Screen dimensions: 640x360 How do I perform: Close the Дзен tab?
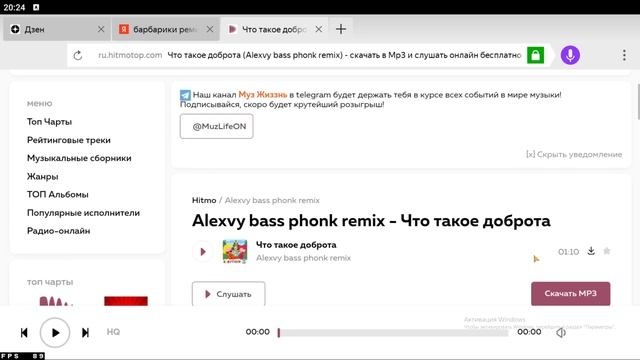pos(101,29)
